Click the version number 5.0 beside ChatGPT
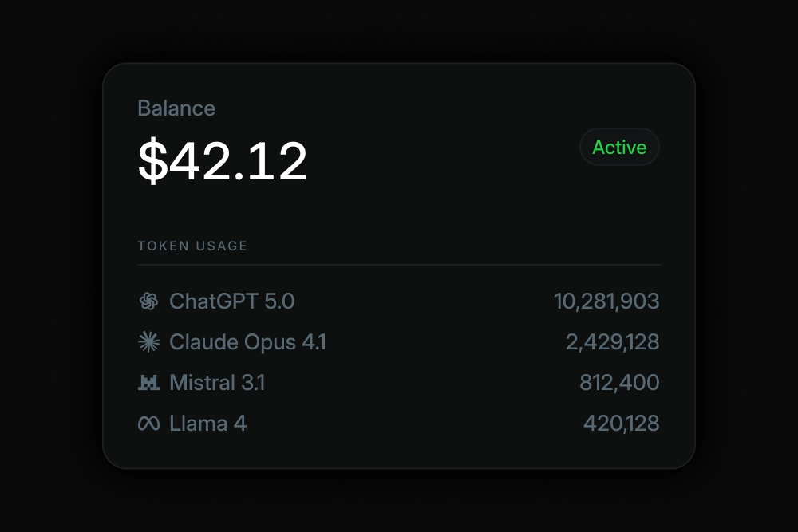The height and width of the screenshot is (532, 798). (x=279, y=301)
